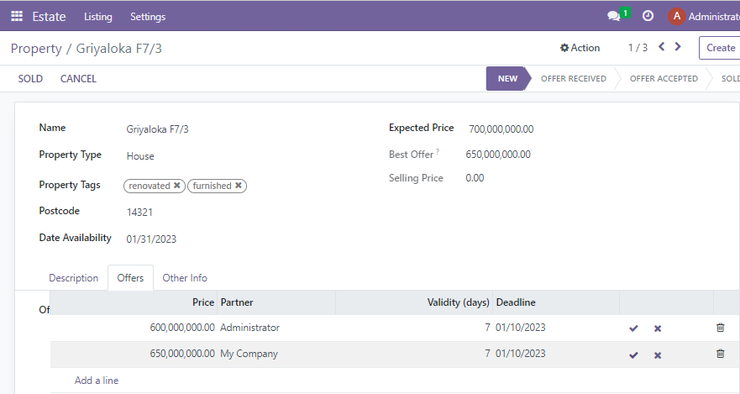Go to next record arrow
The width and height of the screenshot is (740, 394).
click(x=678, y=47)
